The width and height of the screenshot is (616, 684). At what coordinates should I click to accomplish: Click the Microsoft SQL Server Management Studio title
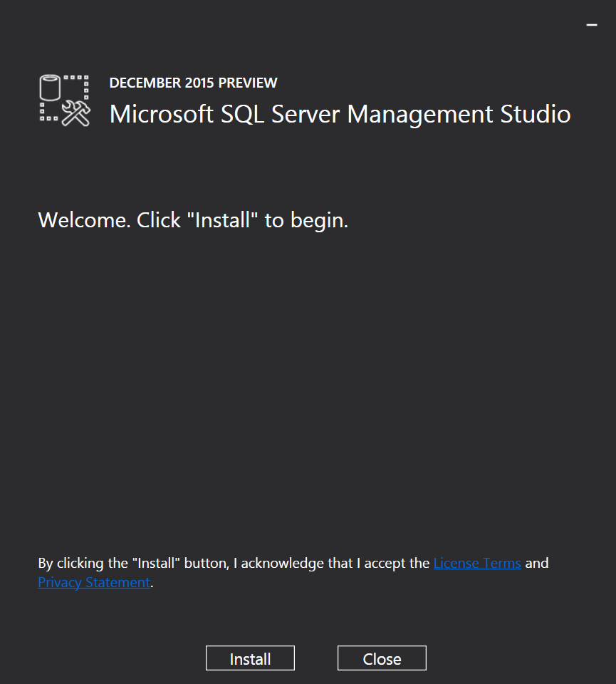[340, 114]
